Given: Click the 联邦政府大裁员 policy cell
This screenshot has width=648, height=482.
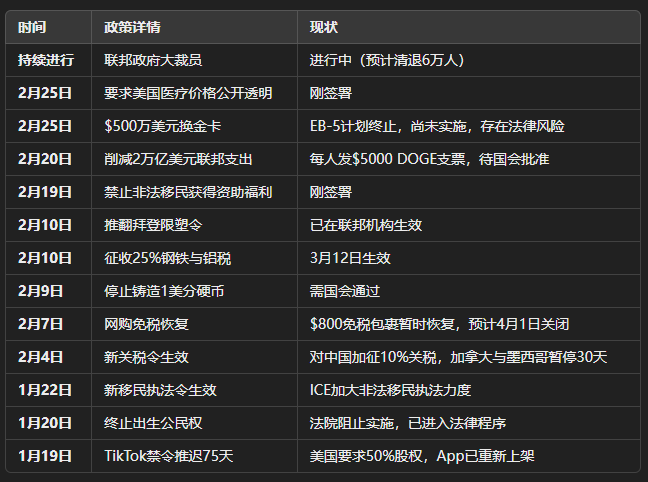Looking at the screenshot, I should tap(159, 60).
